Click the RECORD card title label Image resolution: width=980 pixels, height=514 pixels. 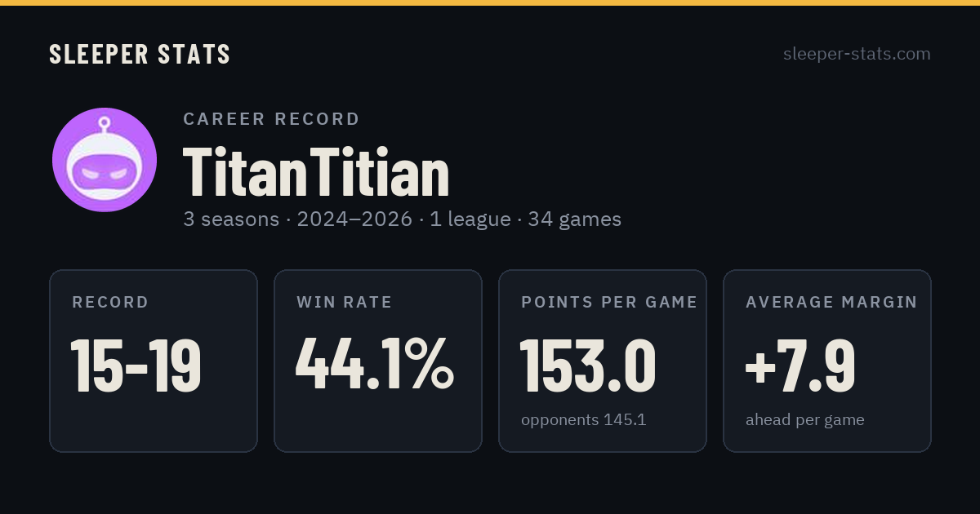click(x=110, y=303)
